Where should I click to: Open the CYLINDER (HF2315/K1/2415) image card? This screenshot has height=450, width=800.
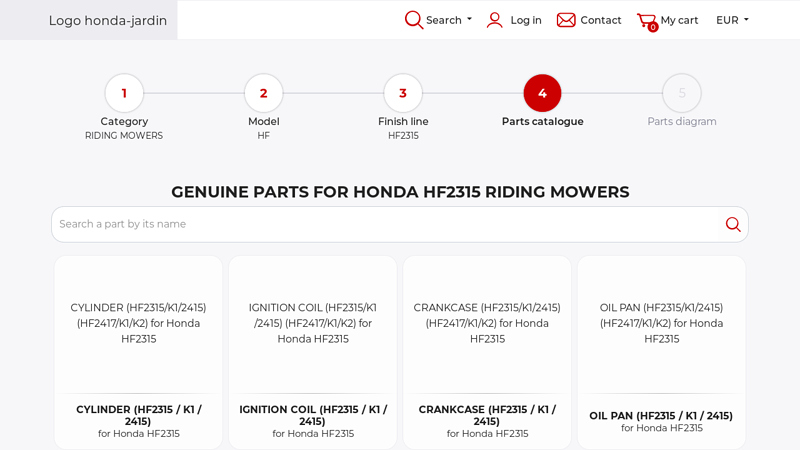click(138, 324)
